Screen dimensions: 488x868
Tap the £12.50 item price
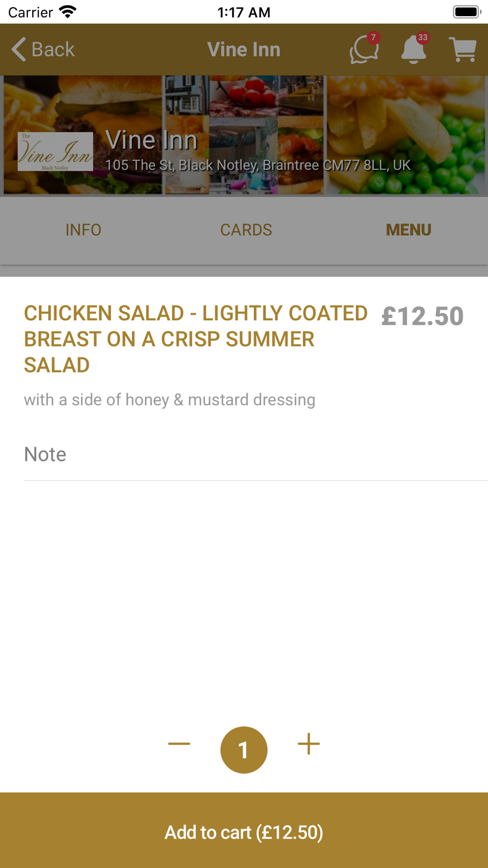tap(422, 316)
